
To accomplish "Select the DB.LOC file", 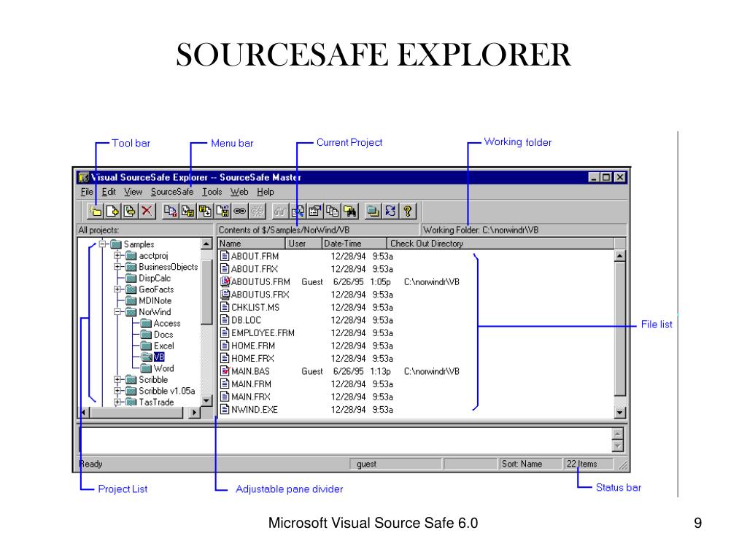I will (x=247, y=320).
